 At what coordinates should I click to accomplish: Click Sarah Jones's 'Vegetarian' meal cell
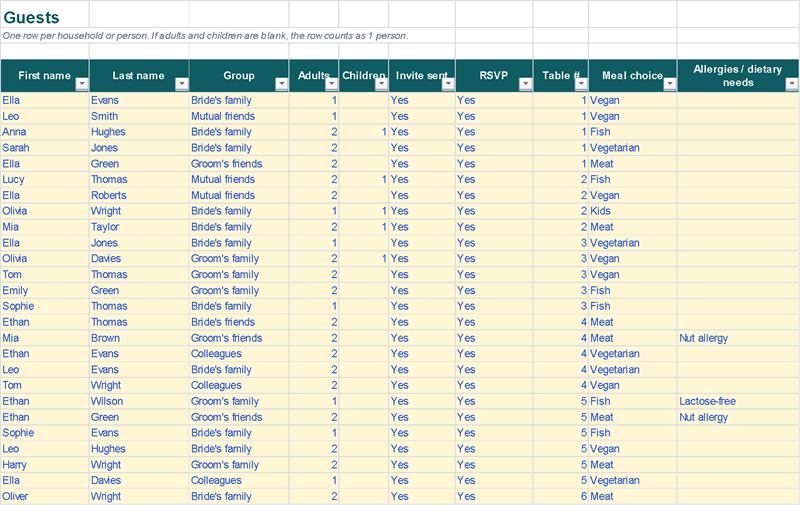(x=633, y=148)
